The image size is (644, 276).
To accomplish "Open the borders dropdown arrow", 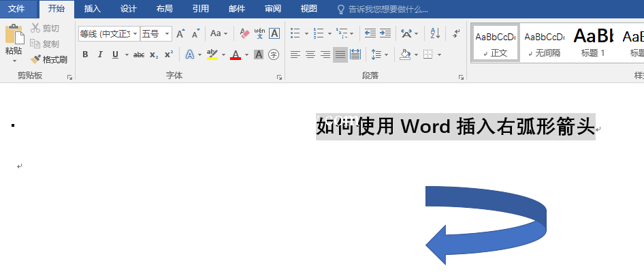I will pyautogui.click(x=440, y=55).
